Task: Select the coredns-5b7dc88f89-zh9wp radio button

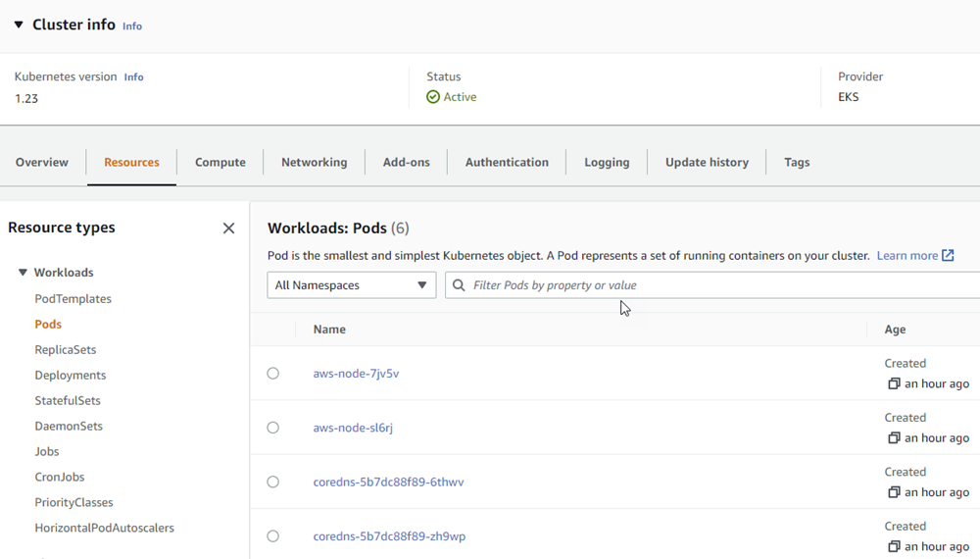Action: pyautogui.click(x=273, y=536)
